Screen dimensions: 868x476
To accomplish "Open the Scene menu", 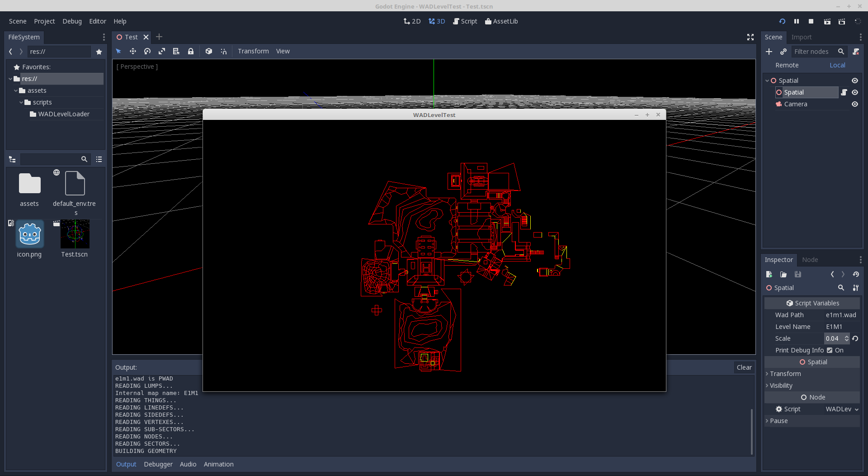I will pos(18,21).
